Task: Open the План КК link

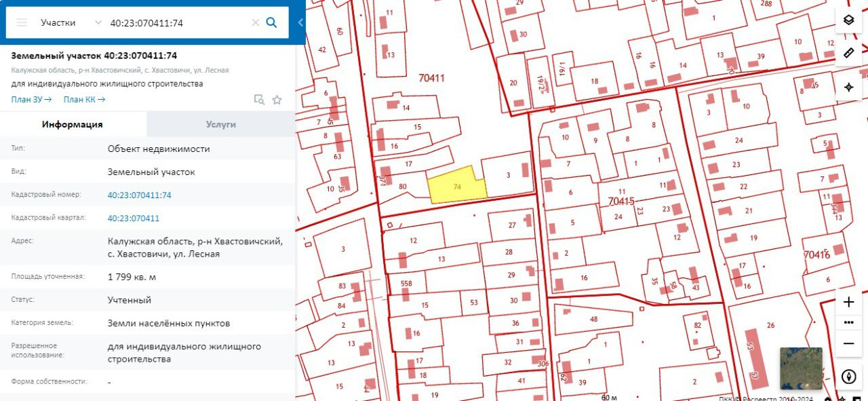Action: [85, 100]
